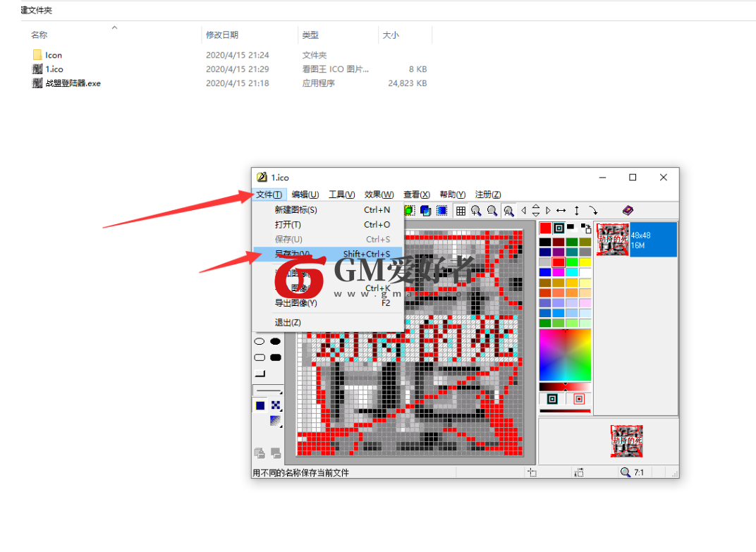Screen dimensions: 756x552
Task: Pick the yellow palette swatch
Action: (x=585, y=262)
